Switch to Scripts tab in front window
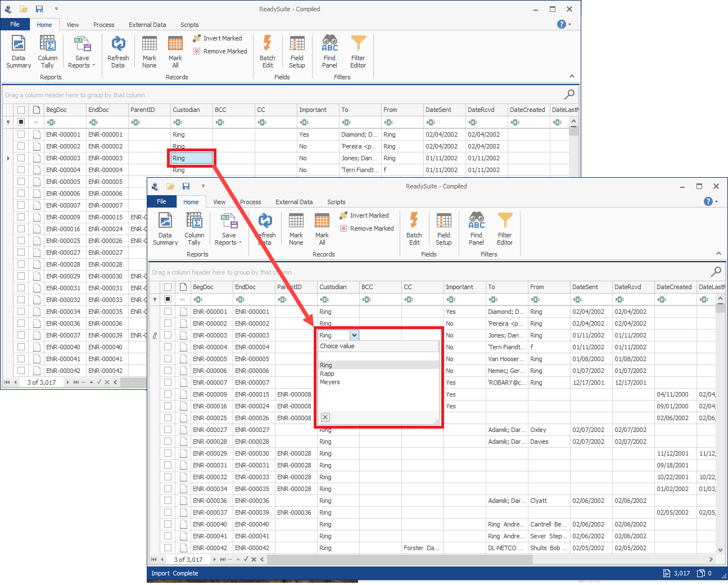 pos(336,202)
